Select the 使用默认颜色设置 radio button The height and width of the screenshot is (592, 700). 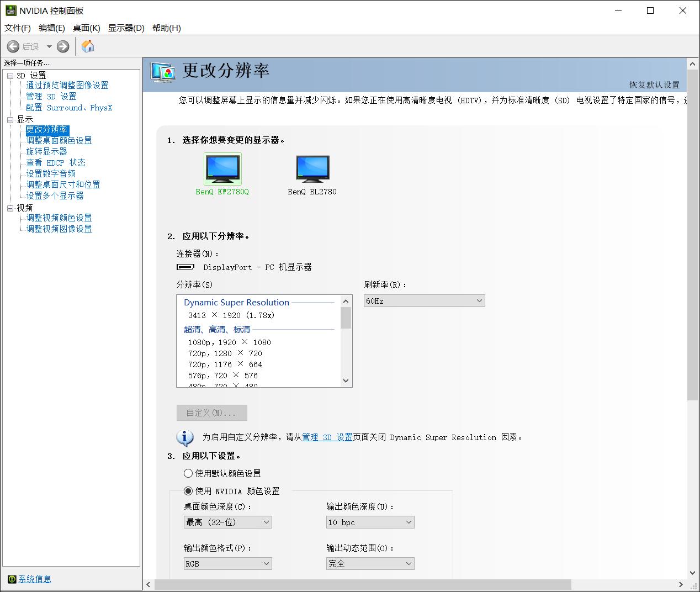(x=188, y=473)
